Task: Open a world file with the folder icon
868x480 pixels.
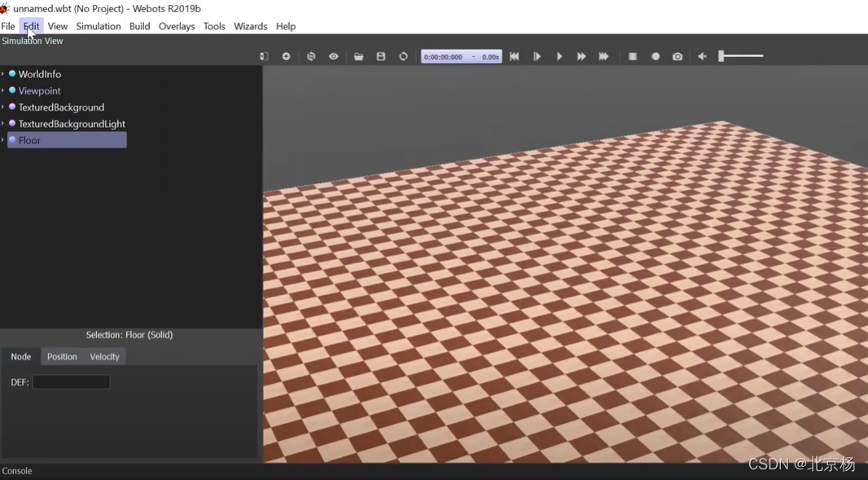Action: pos(359,56)
